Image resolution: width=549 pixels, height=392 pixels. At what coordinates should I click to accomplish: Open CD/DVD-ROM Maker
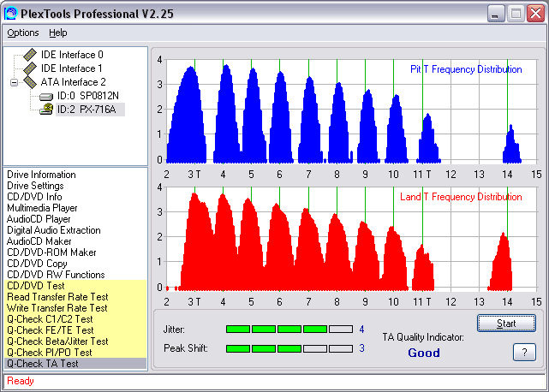(51, 252)
